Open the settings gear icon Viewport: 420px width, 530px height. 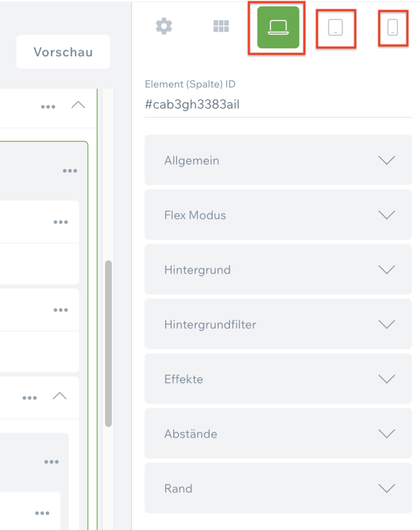164,27
